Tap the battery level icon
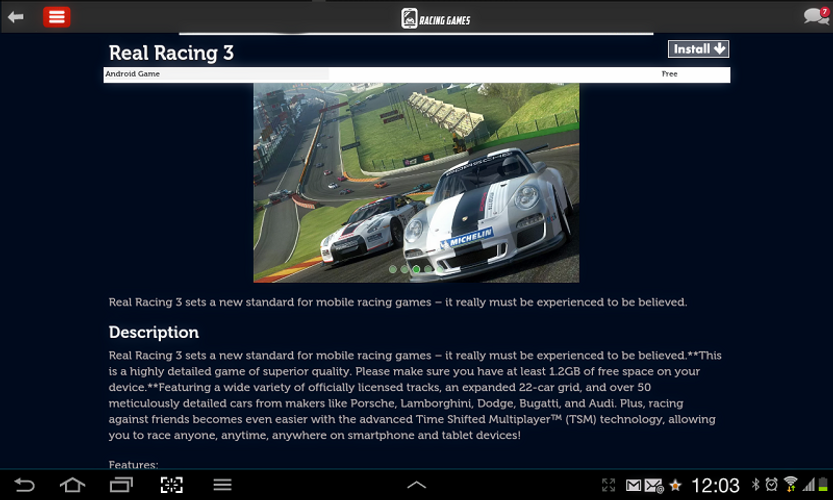The height and width of the screenshot is (500, 833). tap(824, 485)
